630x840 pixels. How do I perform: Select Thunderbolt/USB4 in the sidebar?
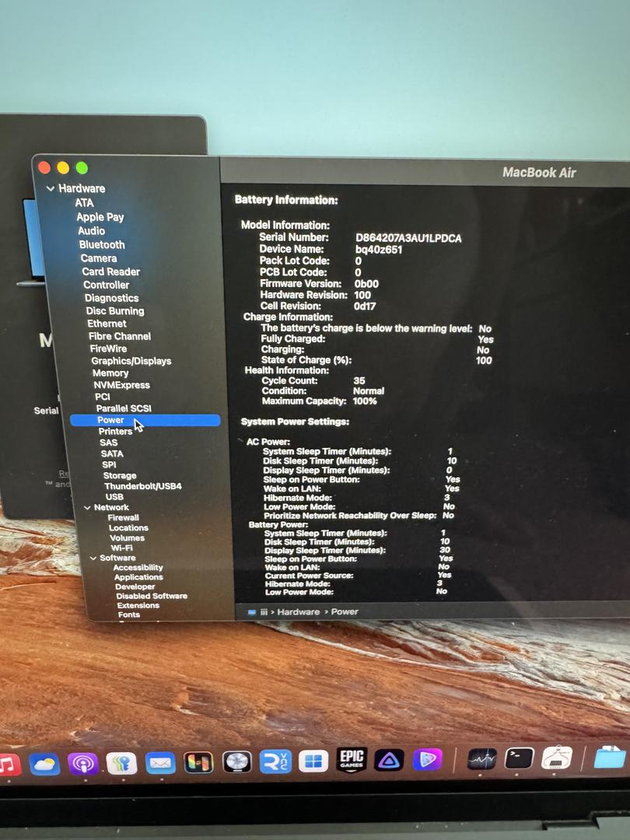click(x=143, y=486)
